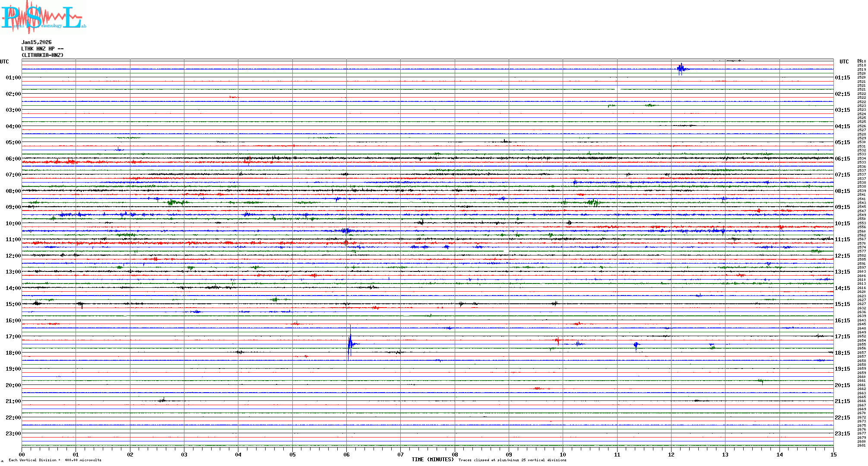Click the PSL seismology lab logo
The height and width of the screenshot is (466, 868).
tap(43, 17)
